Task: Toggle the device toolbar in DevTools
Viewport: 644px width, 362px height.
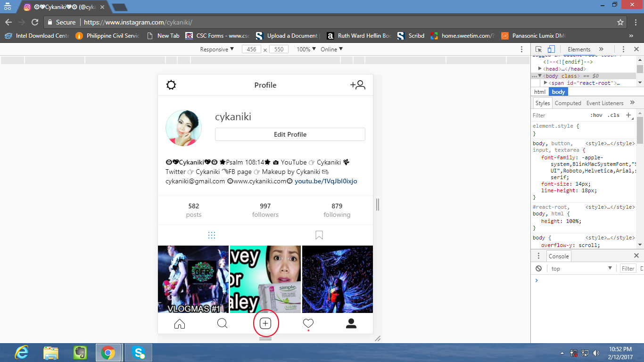Action: click(x=551, y=49)
